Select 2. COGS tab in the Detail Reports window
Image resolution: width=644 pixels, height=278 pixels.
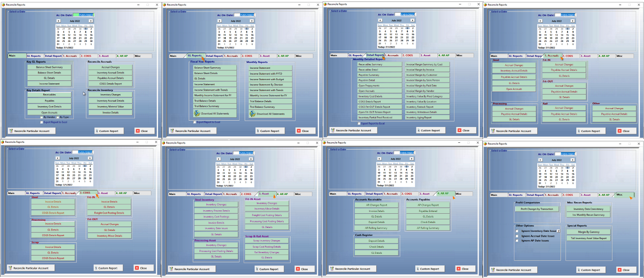pos(411,55)
